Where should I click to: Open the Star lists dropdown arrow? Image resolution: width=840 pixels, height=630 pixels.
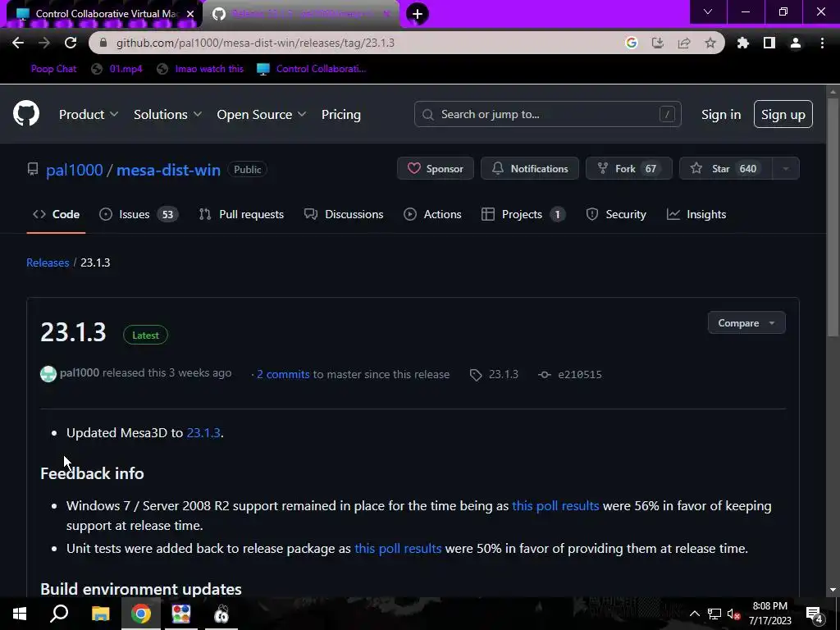[x=785, y=169]
